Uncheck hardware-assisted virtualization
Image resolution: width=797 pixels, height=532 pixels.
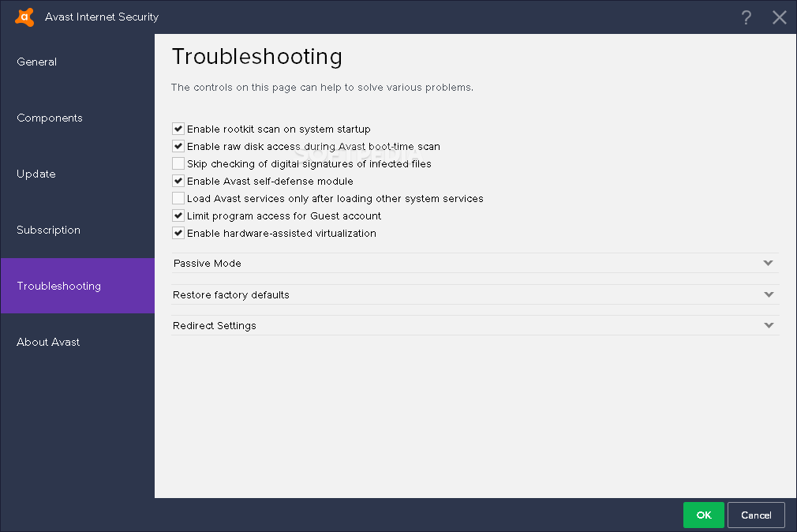coord(178,233)
